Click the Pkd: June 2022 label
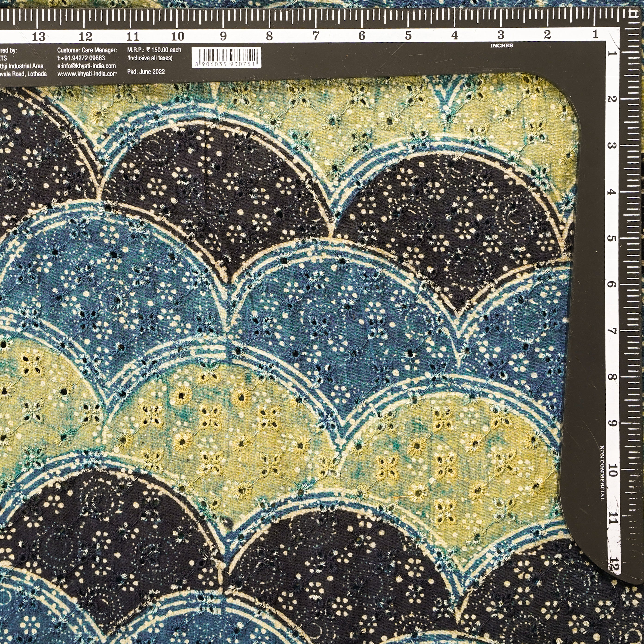This screenshot has height=644, width=644. [146, 72]
